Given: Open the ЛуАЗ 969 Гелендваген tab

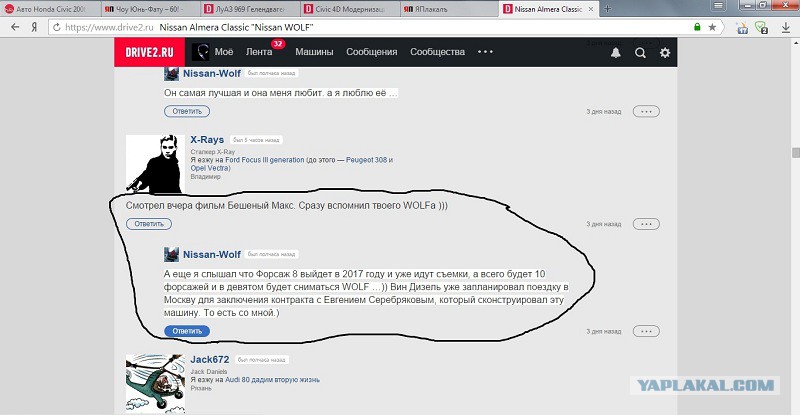Looking at the screenshot, I should point(249,9).
